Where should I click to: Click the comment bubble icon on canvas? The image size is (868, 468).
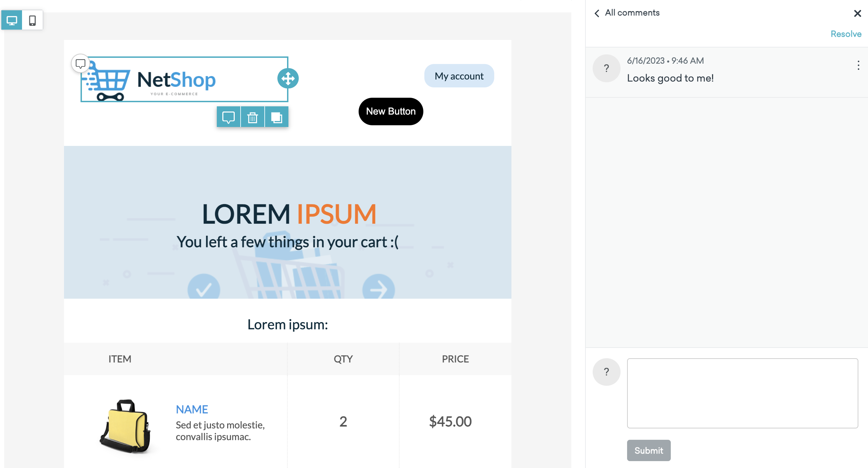pos(81,63)
